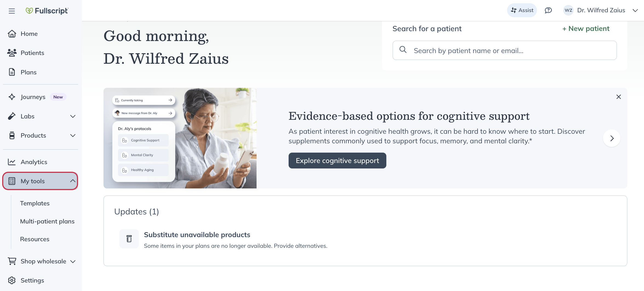Expand the Labs dropdown

pos(73,116)
